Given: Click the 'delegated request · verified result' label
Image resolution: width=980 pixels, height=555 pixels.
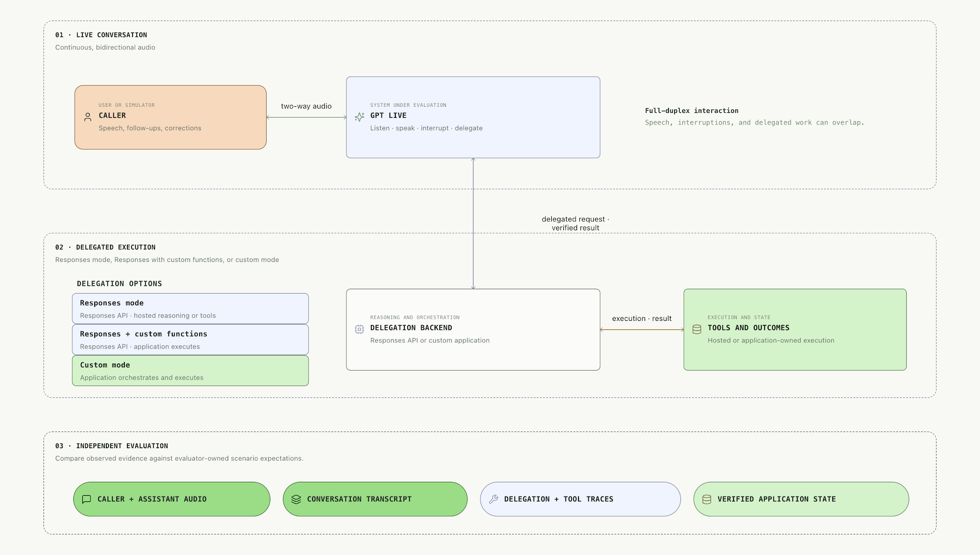Looking at the screenshot, I should click(575, 224).
